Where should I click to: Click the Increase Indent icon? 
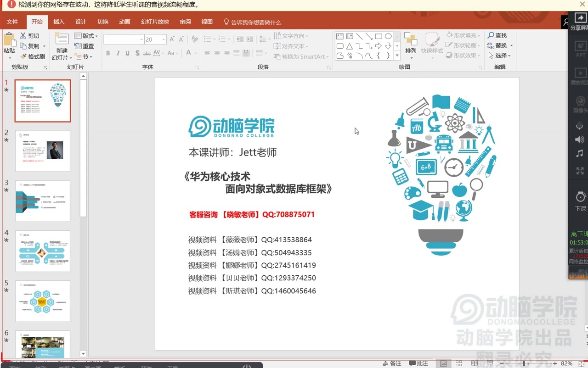pyautogui.click(x=249, y=39)
